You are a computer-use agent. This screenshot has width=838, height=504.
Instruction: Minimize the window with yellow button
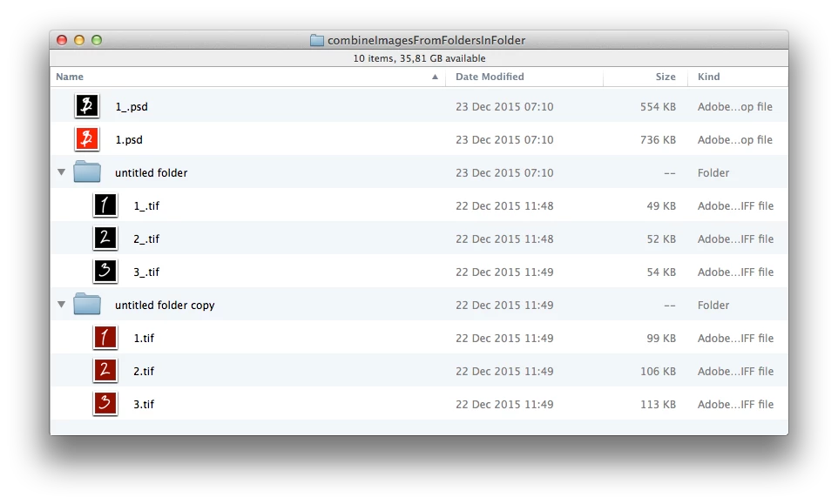(79, 40)
